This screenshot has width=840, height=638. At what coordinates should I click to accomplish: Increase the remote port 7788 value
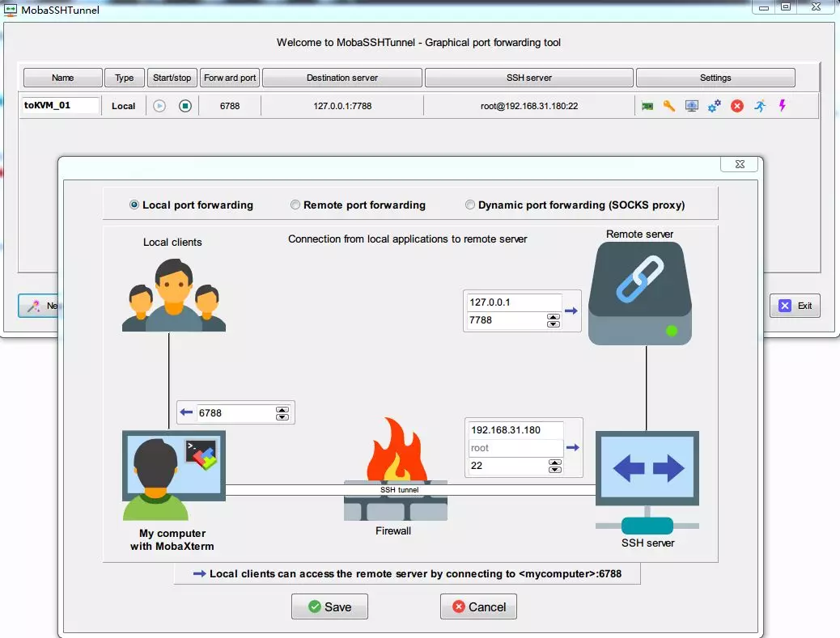554,317
